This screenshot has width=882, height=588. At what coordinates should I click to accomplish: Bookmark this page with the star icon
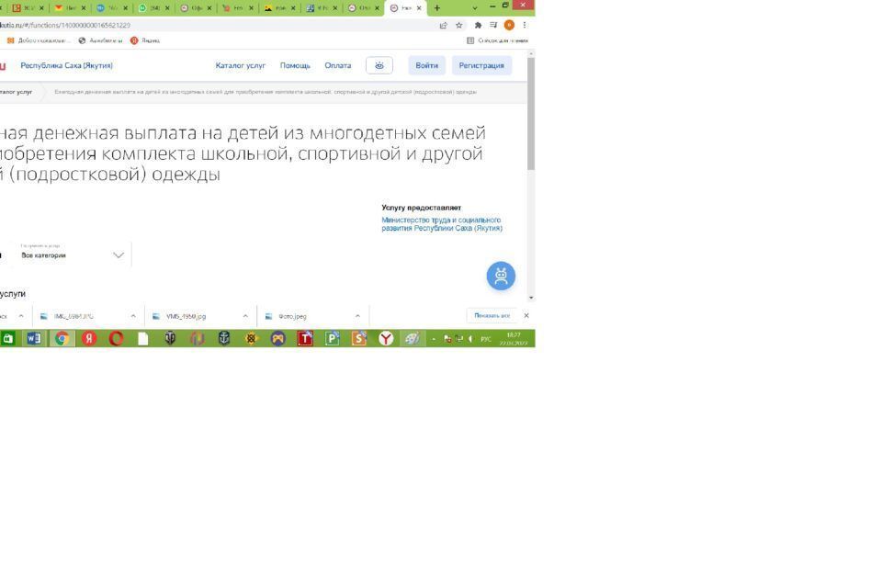[459, 25]
